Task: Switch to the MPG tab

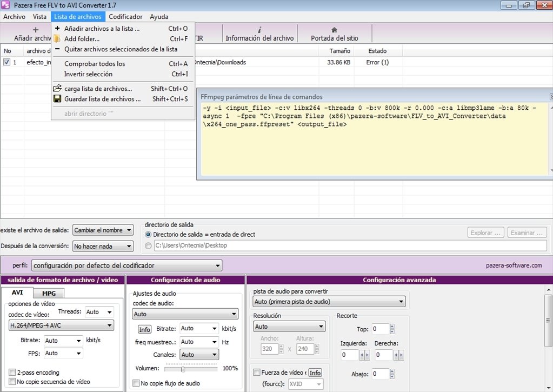Action: click(x=49, y=293)
